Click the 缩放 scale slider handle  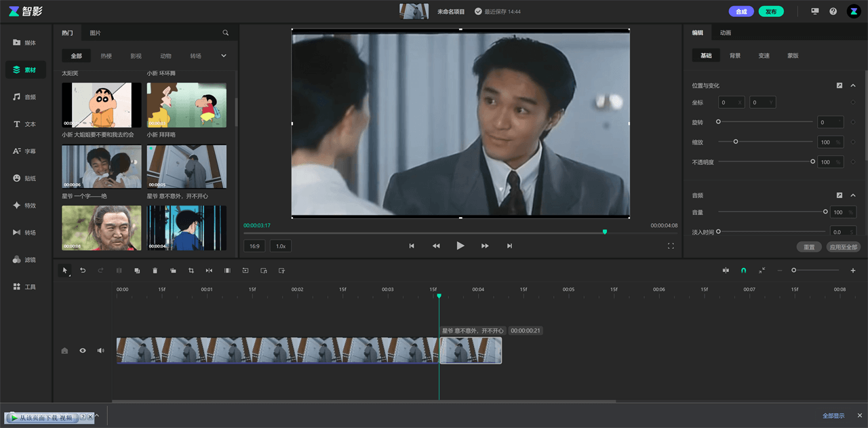pyautogui.click(x=735, y=141)
